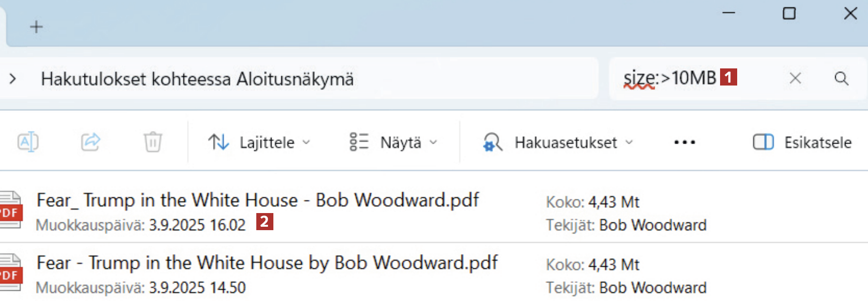Image resolution: width=868 pixels, height=301 pixels.
Task: Click the PDF icon of the 16.02 file
Action: pyautogui.click(x=10, y=210)
